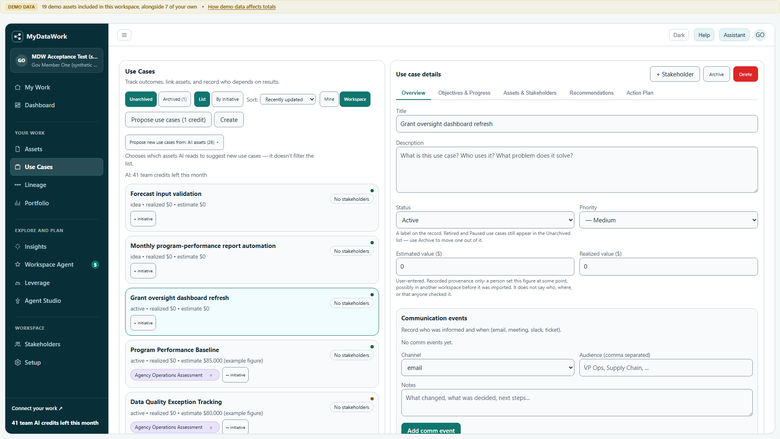Select Data Quality Exception Tracking use case
Viewport: 780px width, 439px height.
pos(252,413)
